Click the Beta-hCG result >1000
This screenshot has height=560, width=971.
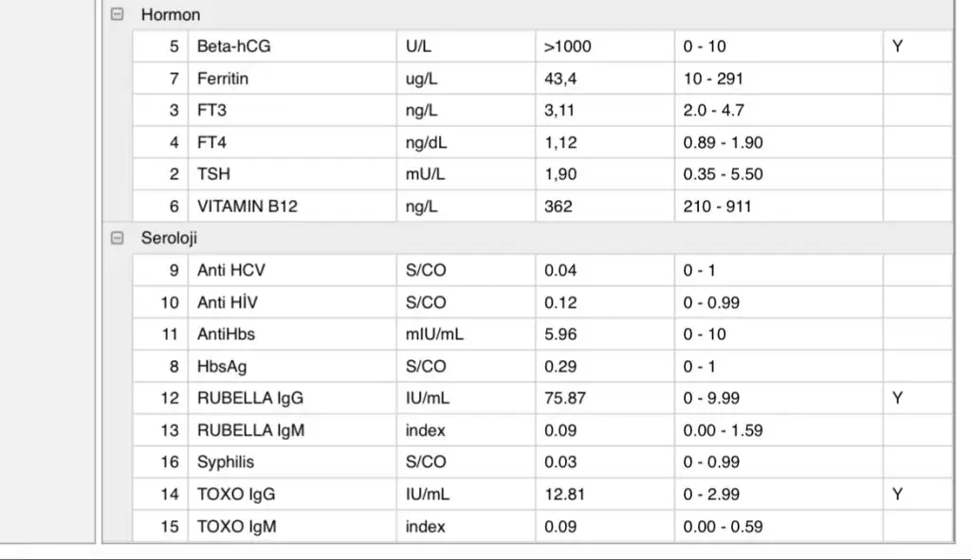tap(568, 46)
